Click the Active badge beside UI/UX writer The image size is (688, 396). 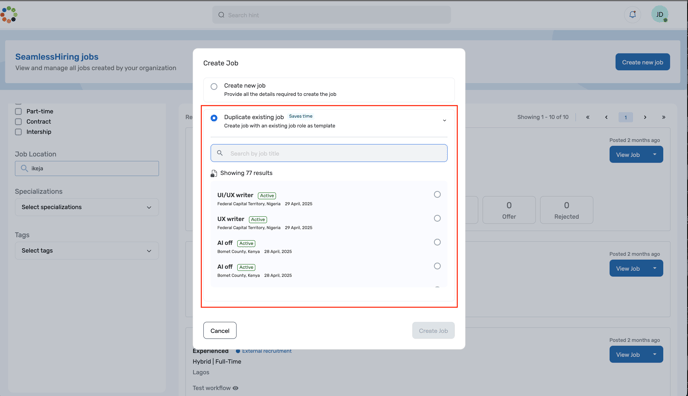267,196
